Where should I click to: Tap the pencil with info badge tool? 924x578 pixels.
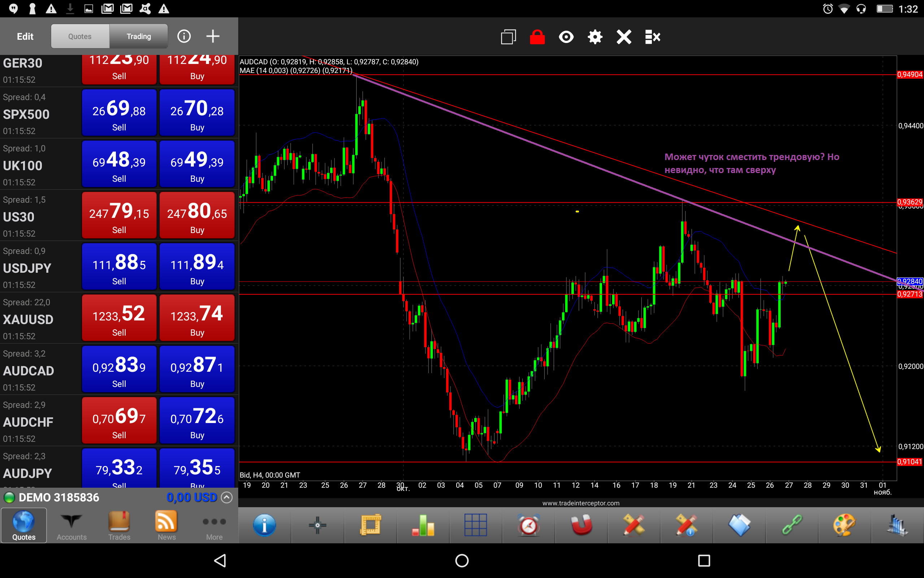[687, 525]
